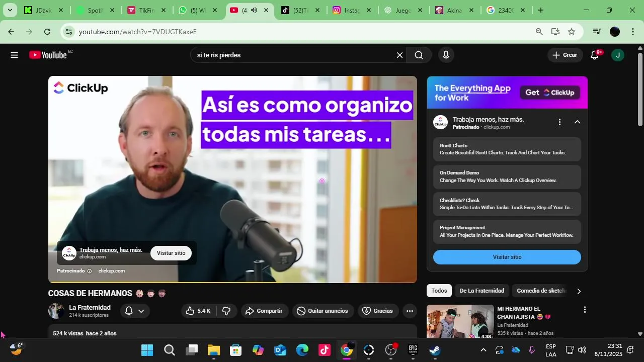Click the Quitar anuncios button
The image size is (644, 362).
click(x=323, y=311)
